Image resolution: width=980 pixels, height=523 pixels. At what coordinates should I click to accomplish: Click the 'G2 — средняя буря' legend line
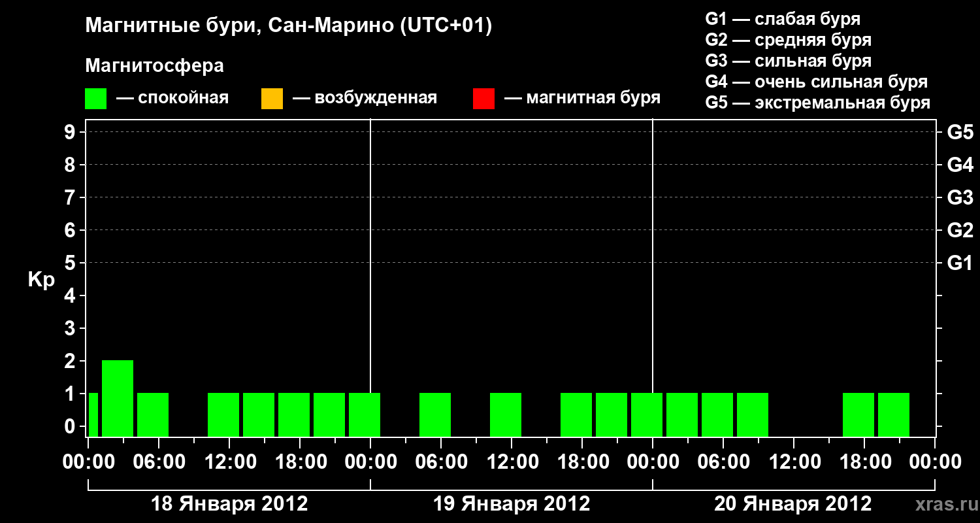(788, 40)
